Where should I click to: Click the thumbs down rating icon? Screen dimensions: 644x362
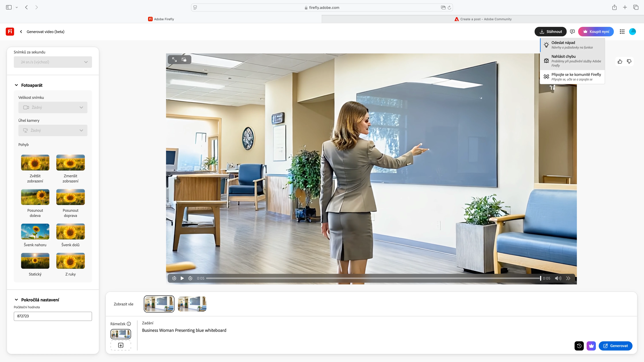(629, 61)
